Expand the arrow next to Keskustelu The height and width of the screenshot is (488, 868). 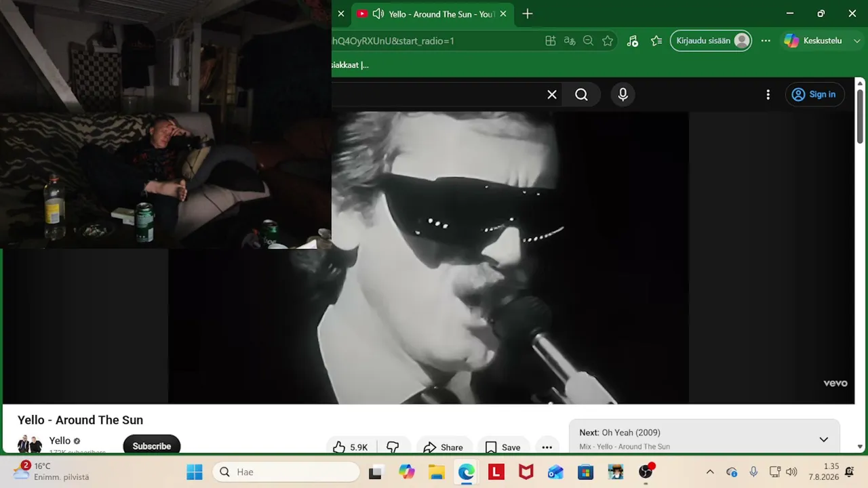(856, 41)
